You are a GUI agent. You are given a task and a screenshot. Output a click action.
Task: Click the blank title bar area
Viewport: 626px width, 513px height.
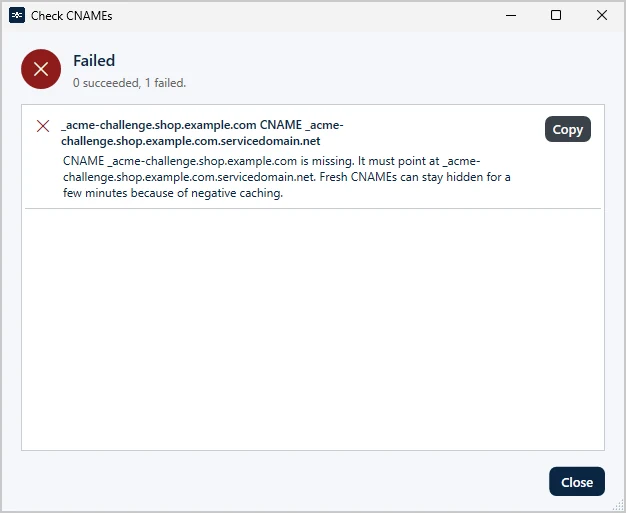pyautogui.click(x=305, y=16)
